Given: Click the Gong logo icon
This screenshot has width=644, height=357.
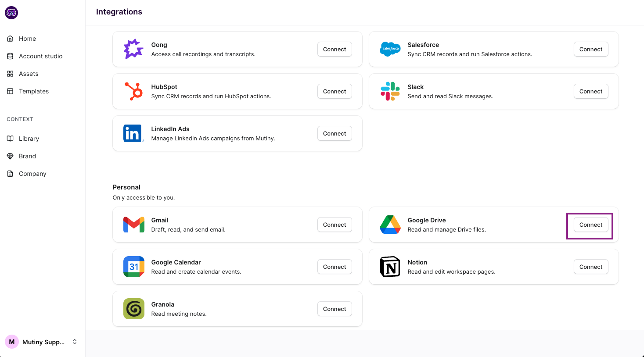Looking at the screenshot, I should tap(133, 49).
